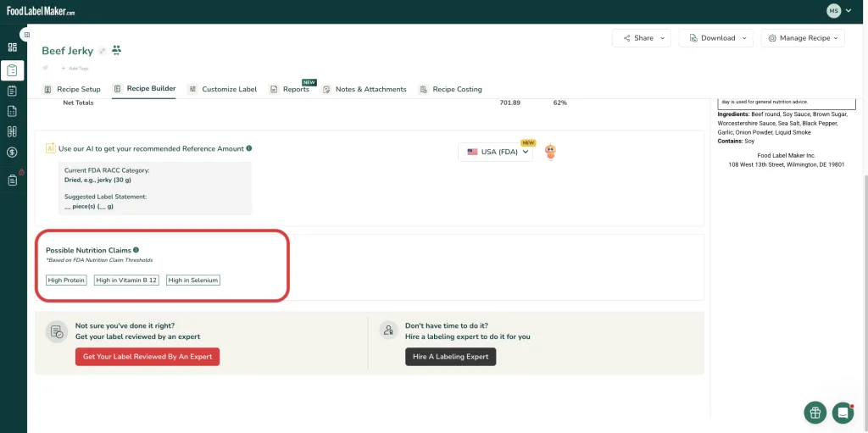Click Add Tags link
The width and height of the screenshot is (868, 433).
(75, 69)
